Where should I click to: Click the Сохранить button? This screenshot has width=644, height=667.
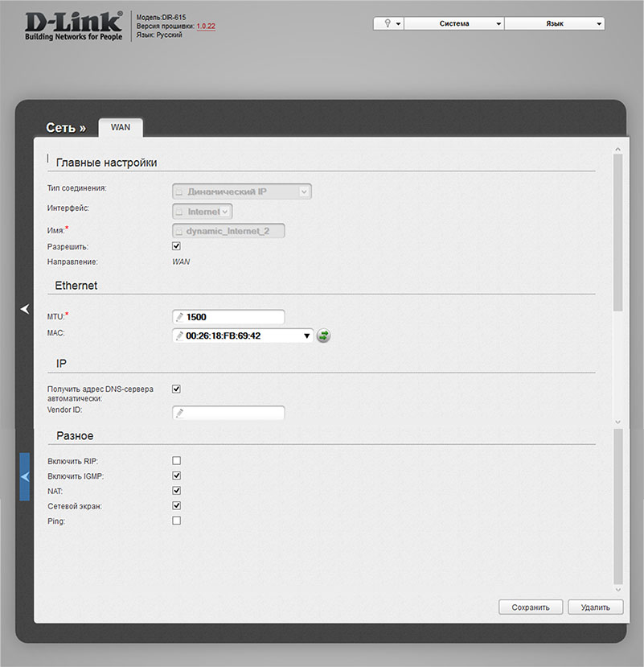tap(531, 607)
